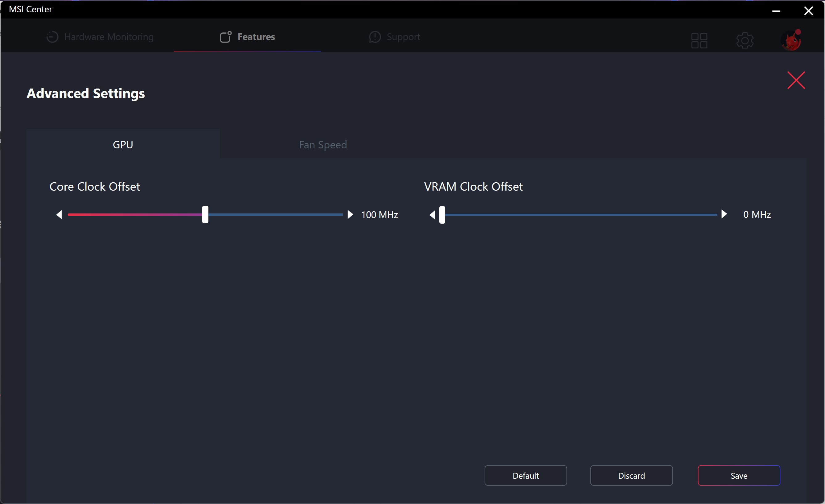Screen dimensions: 825x504
Task: Open the settings gear icon
Action: click(745, 40)
